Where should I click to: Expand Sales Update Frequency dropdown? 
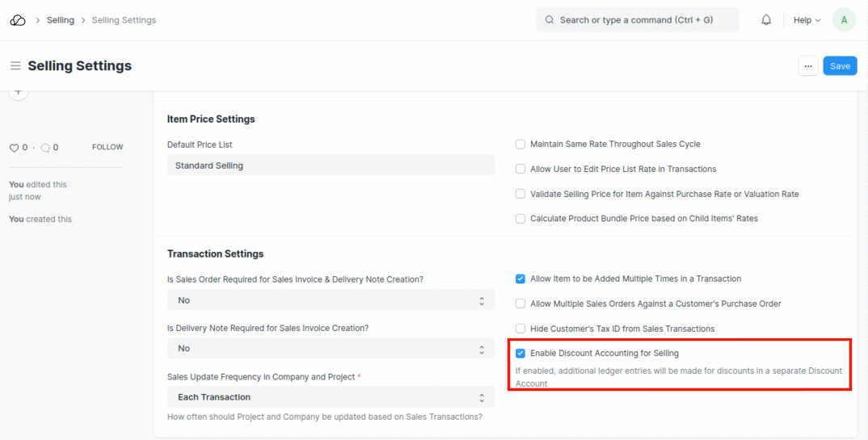pyautogui.click(x=331, y=397)
